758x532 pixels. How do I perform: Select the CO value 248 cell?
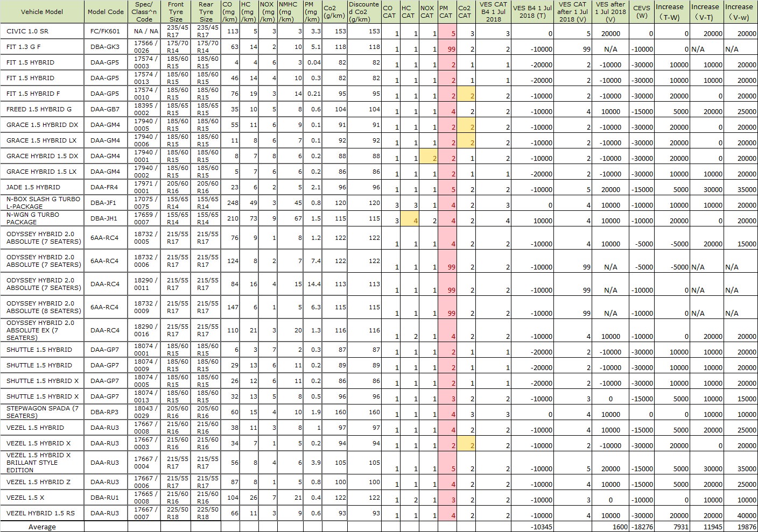[x=230, y=203]
